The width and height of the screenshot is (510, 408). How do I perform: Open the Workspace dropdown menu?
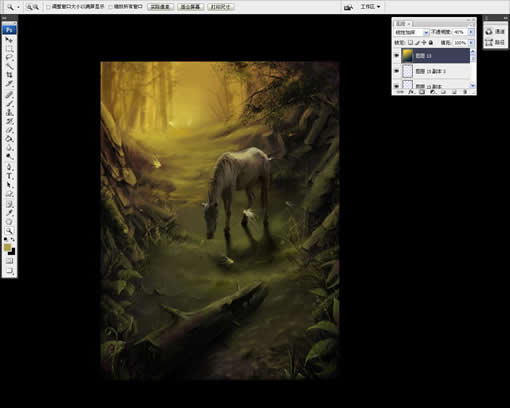tap(370, 7)
